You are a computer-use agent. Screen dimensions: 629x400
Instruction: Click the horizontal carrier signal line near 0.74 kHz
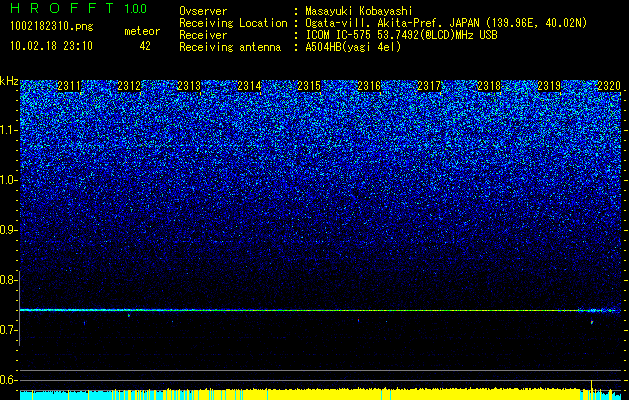click(320, 310)
